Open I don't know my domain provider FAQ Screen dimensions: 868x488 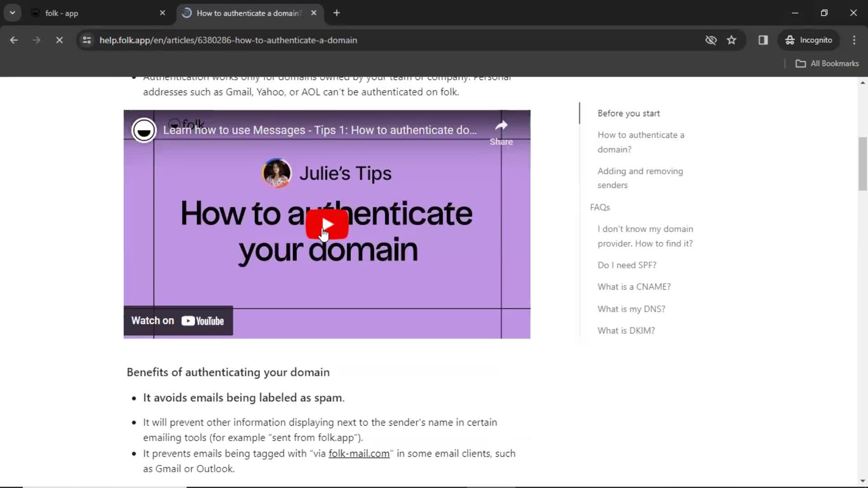(x=645, y=236)
